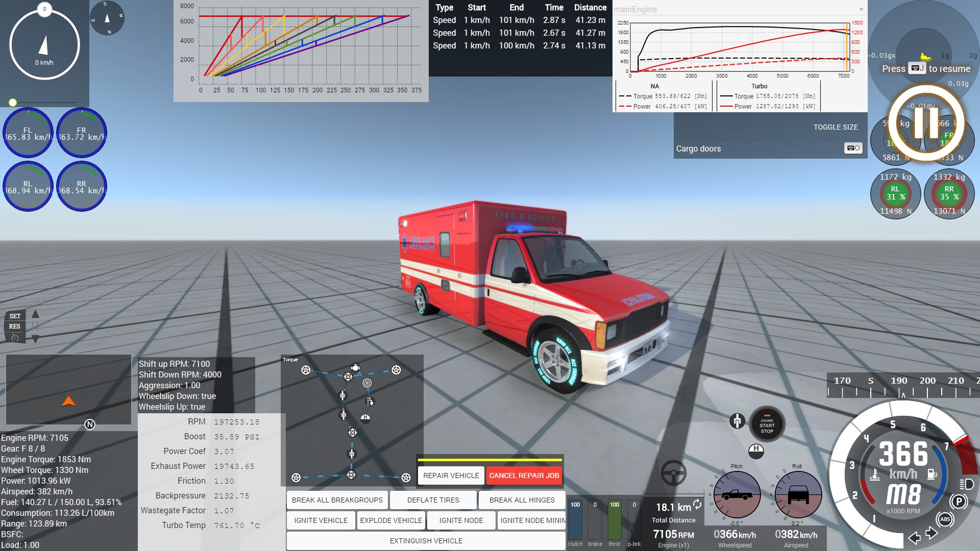The image size is (980, 551).
Task: Click TOGGLE SIZE in the menu
Action: coord(836,127)
